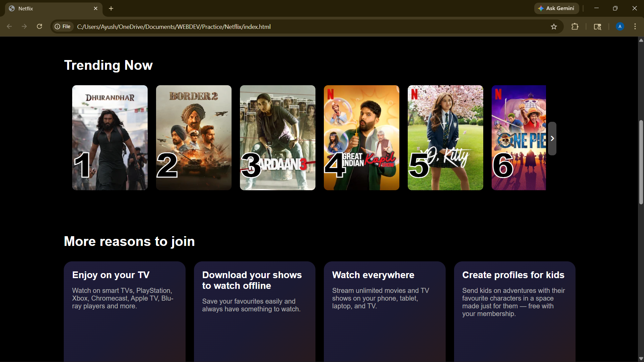The height and width of the screenshot is (362, 644).
Task: Open the Extensions puzzle icon
Action: [575, 27]
